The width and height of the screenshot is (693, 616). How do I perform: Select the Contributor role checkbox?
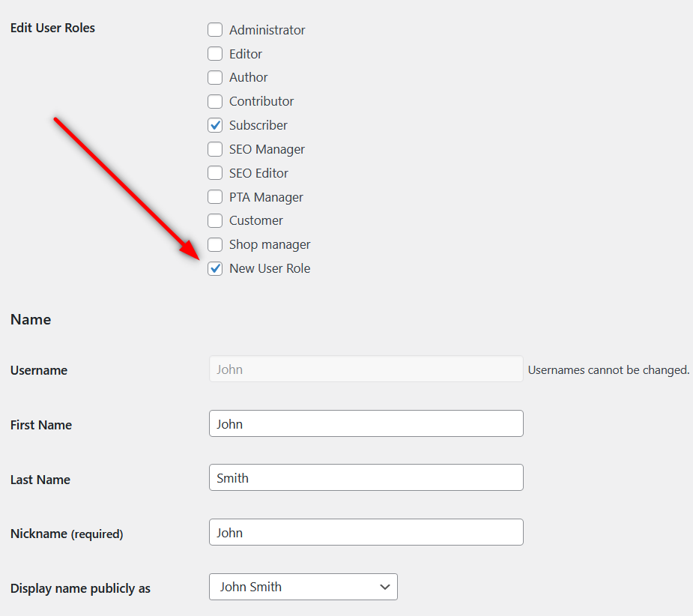point(215,101)
